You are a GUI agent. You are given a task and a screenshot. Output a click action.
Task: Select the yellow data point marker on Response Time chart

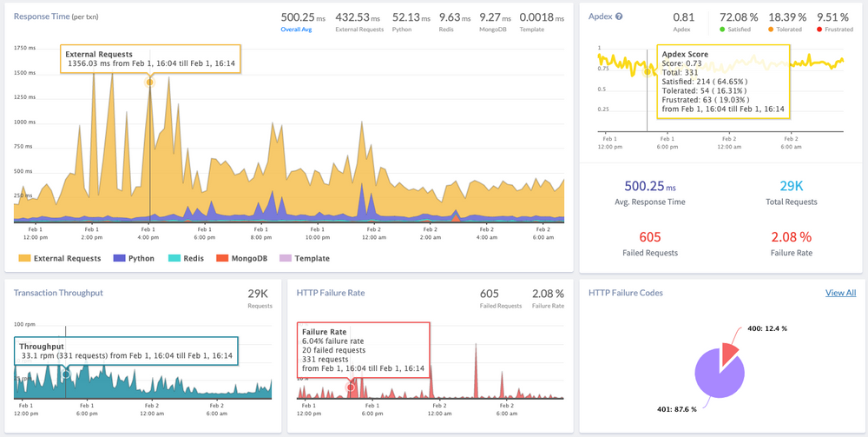149,82
